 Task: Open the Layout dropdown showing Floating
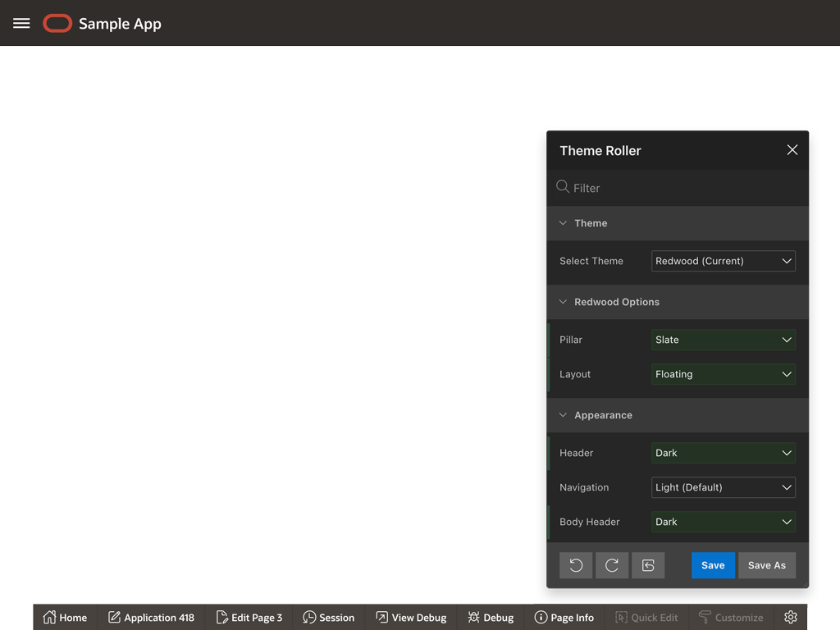coord(723,374)
